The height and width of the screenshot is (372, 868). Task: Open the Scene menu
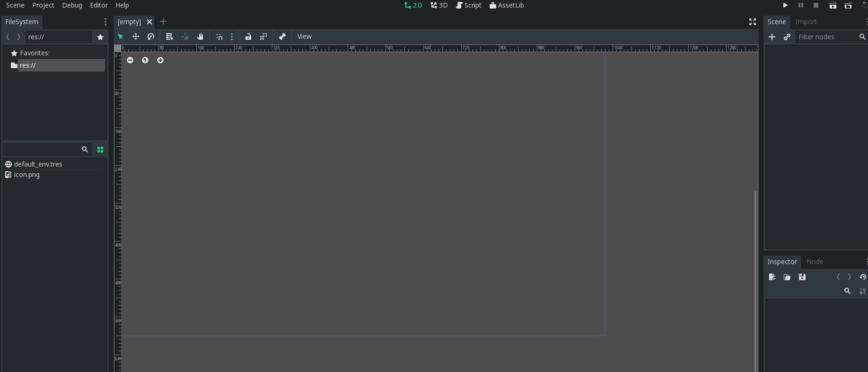pos(15,5)
